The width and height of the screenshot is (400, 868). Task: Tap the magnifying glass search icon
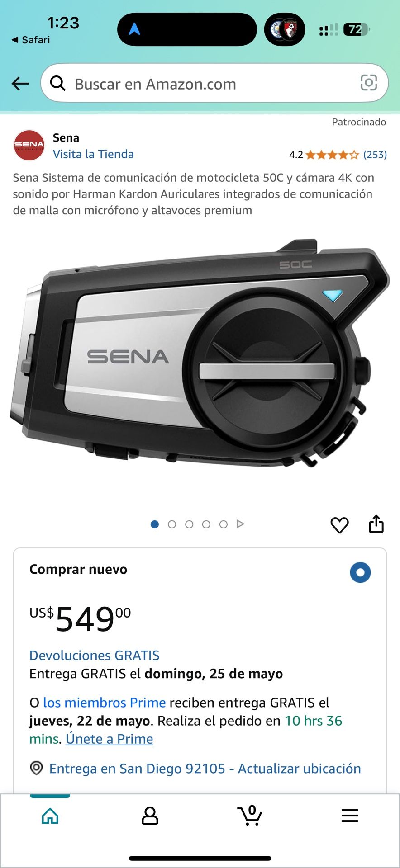click(x=58, y=83)
